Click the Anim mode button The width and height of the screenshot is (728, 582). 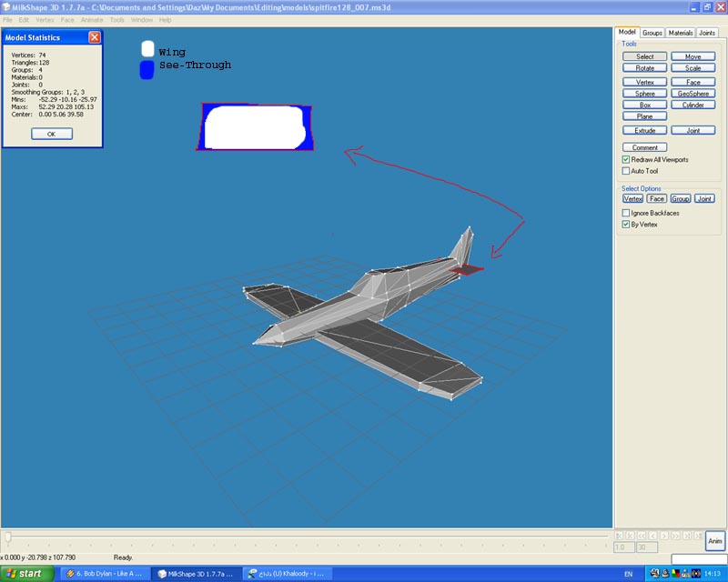[x=714, y=540]
